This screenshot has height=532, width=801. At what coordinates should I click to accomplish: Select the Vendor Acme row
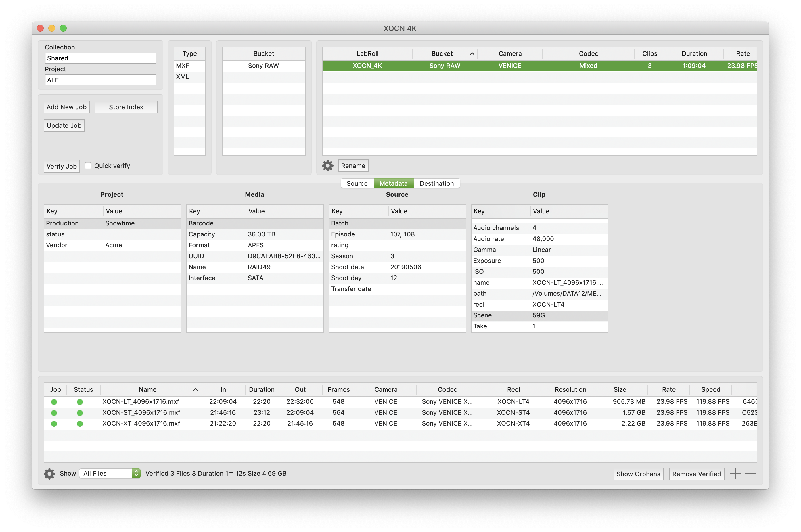pos(112,245)
